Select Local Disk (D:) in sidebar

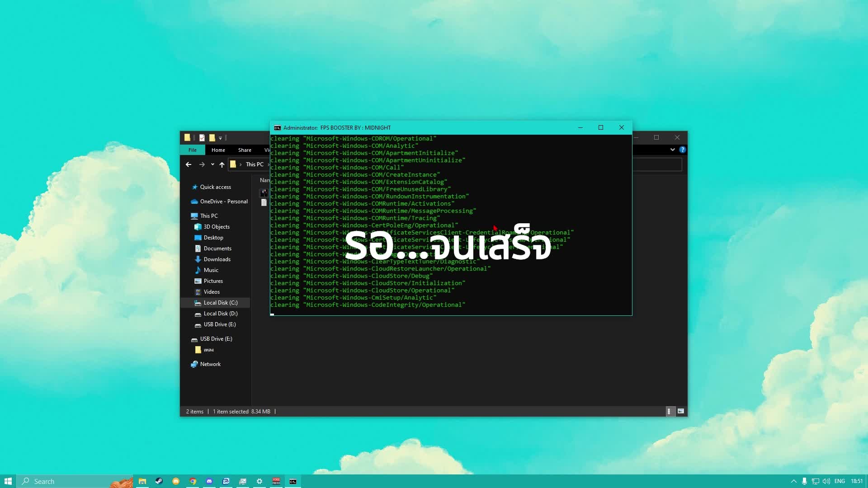click(x=220, y=314)
